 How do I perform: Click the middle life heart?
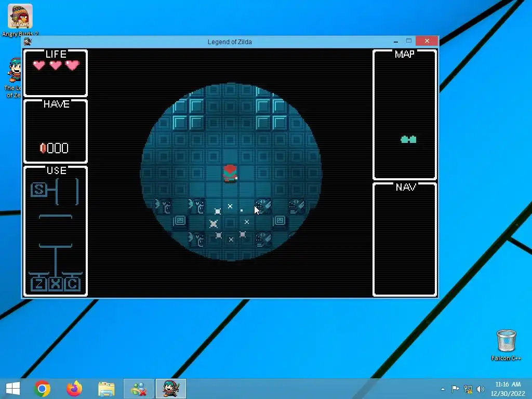(56, 65)
